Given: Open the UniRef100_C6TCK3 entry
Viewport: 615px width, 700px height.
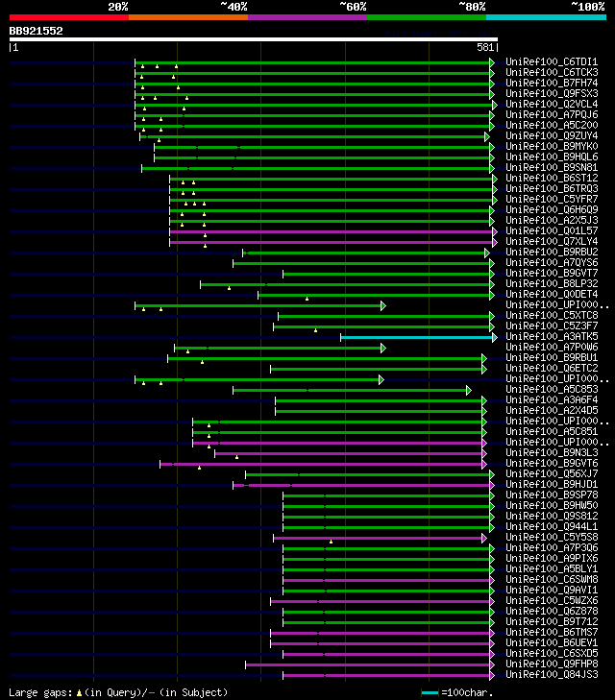Looking at the screenshot, I should (552, 72).
